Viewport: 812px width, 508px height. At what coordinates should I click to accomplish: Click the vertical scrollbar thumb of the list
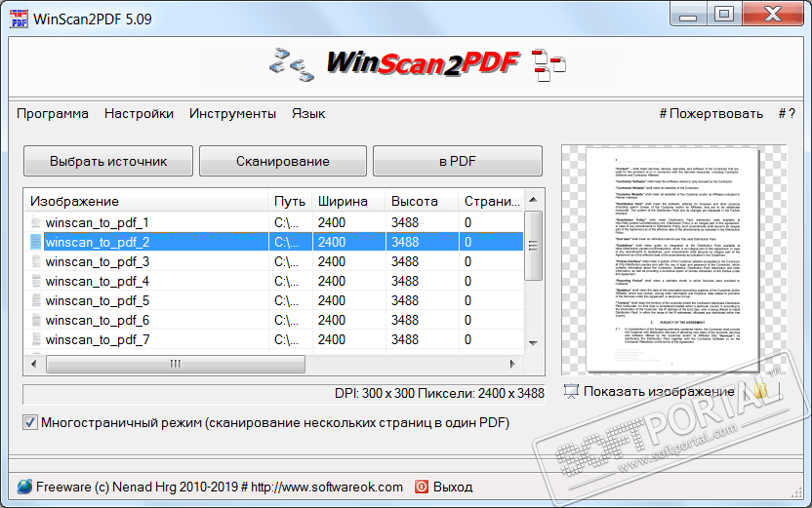[x=534, y=246]
